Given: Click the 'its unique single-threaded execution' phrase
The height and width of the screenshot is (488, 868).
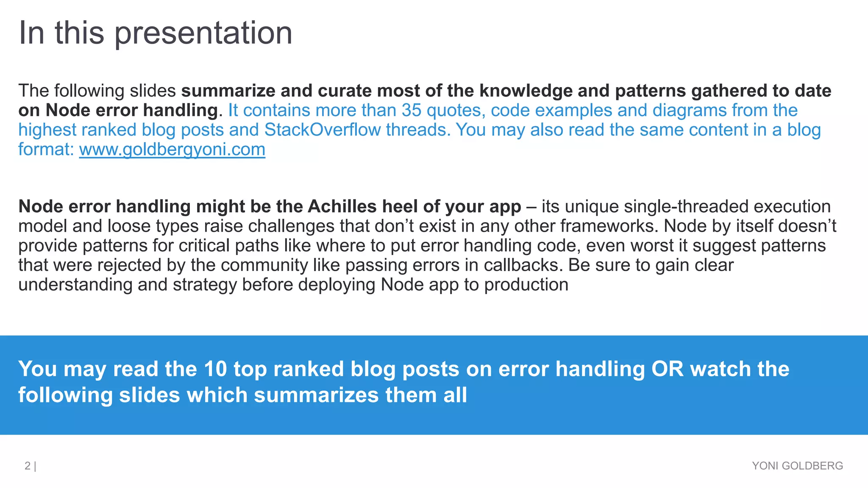Looking at the screenshot, I should point(686,207).
